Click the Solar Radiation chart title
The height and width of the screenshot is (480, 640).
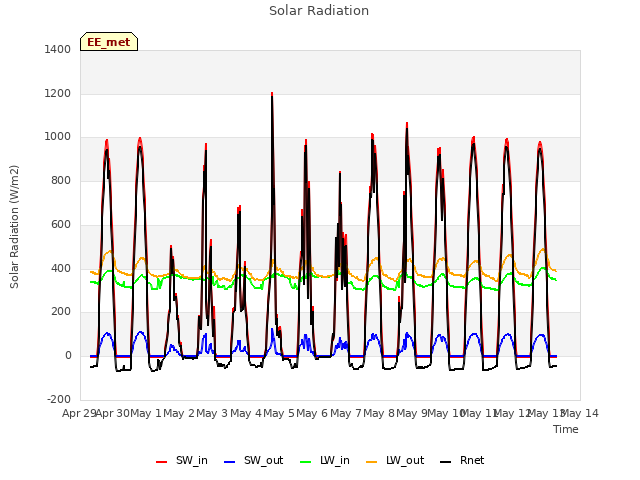click(x=319, y=11)
